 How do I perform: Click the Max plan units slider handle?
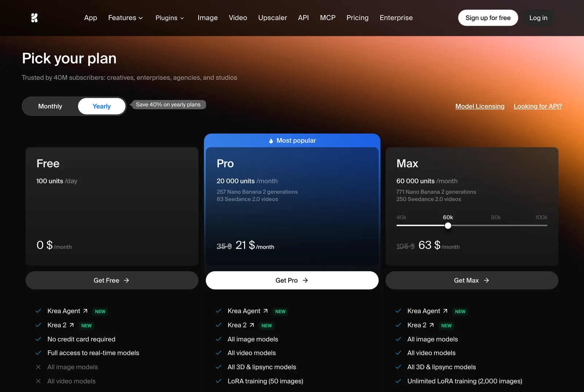[x=448, y=226]
